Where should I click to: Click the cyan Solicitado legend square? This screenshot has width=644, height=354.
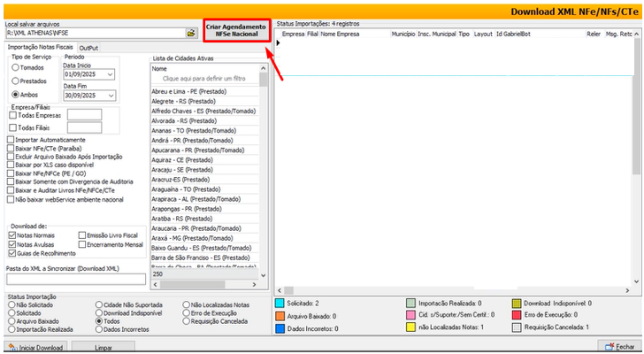(x=280, y=303)
